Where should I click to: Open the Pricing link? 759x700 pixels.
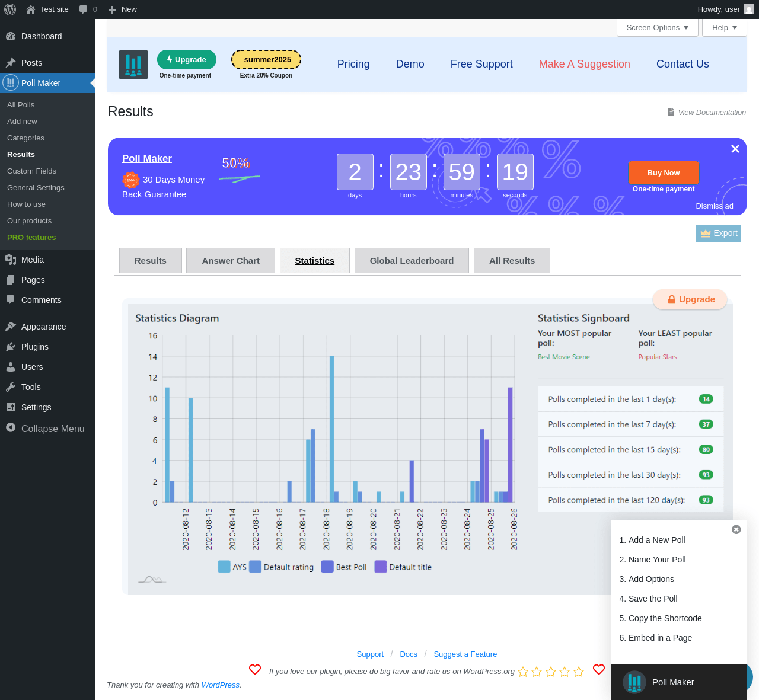coord(353,64)
